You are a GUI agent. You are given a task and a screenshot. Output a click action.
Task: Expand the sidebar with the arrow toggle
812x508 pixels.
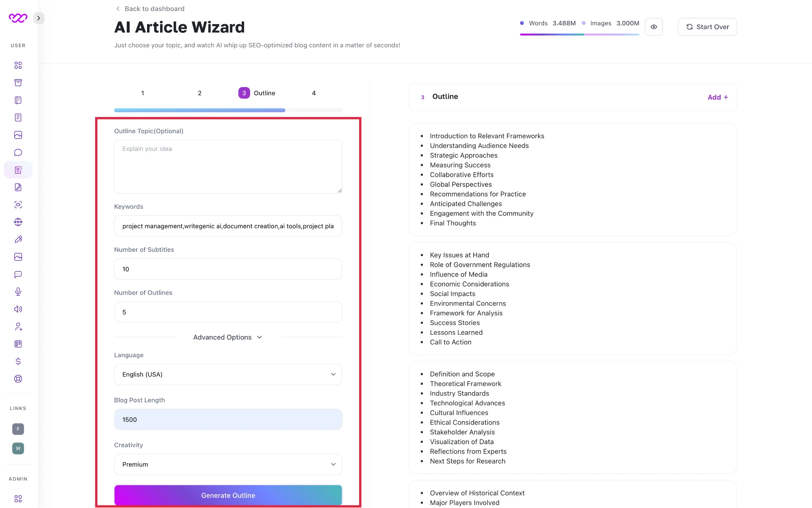(x=38, y=18)
